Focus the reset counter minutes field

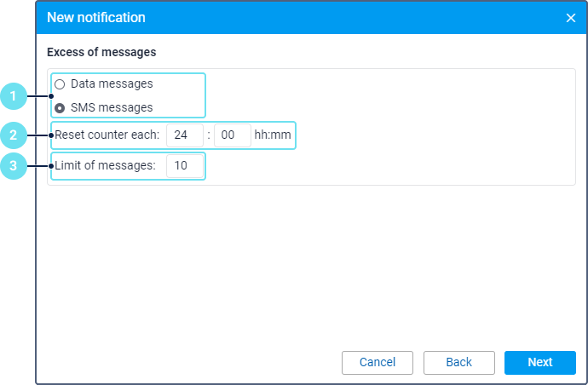point(233,135)
